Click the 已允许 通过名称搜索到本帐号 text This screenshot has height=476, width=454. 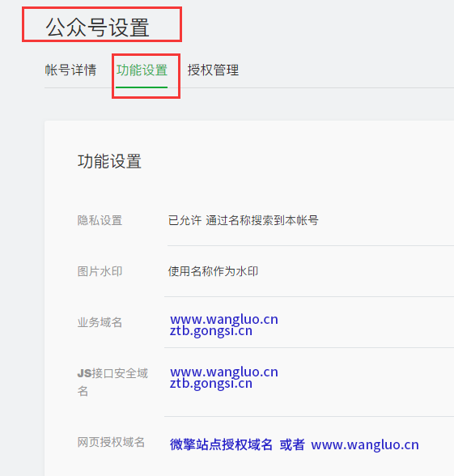244,220
